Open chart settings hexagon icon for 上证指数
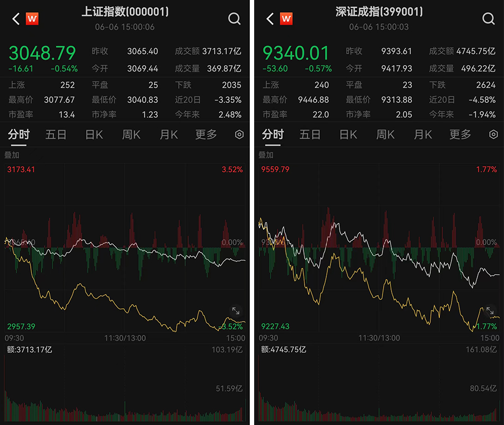504x425 pixels. click(x=239, y=135)
